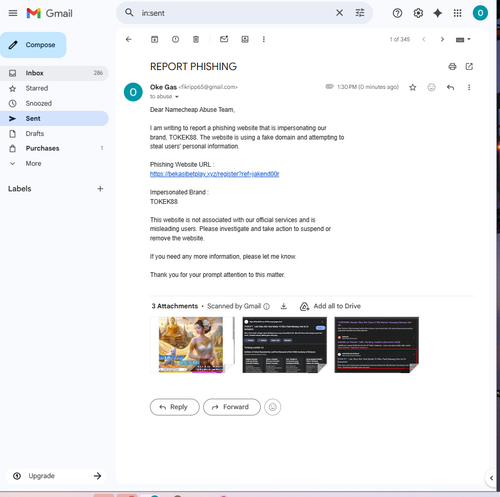This screenshot has height=497, width=500.
Task: Delete this email with the trash icon
Action: pyautogui.click(x=196, y=39)
